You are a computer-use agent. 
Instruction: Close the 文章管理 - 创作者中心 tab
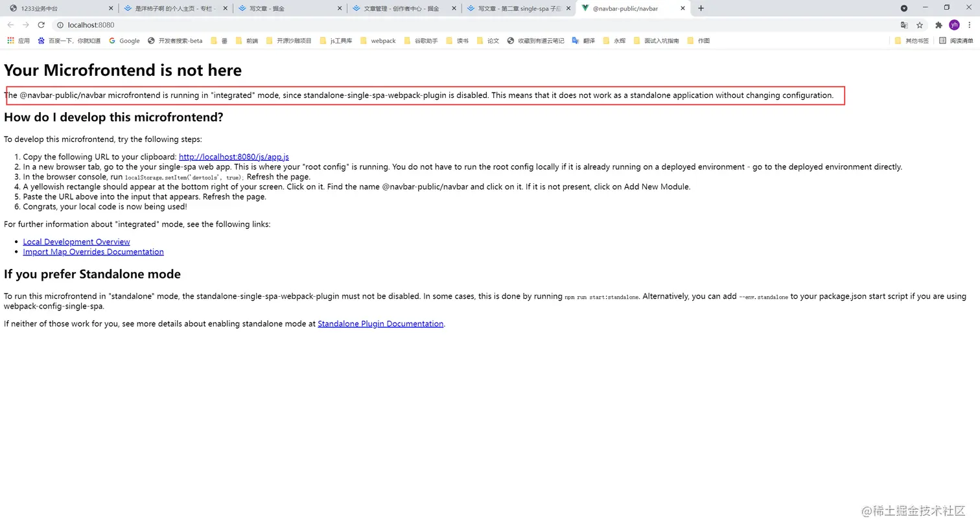tap(454, 8)
